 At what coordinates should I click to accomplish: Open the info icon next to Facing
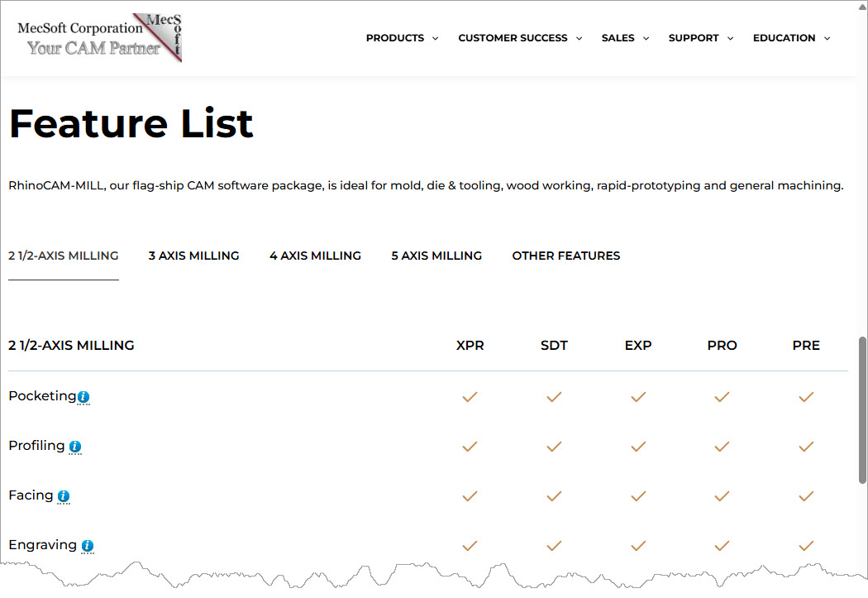click(x=64, y=496)
